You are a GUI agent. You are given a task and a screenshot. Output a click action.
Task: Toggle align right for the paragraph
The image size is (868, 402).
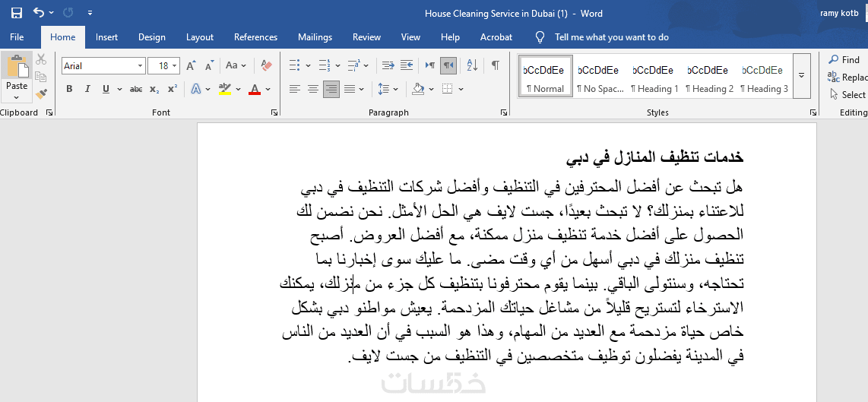(x=331, y=89)
